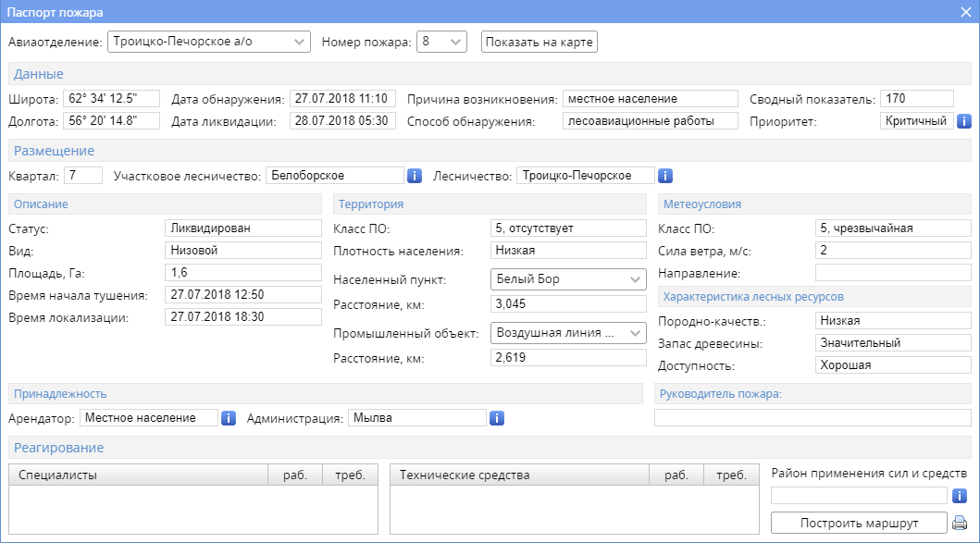Click the Метеоусловия section header

(x=814, y=204)
